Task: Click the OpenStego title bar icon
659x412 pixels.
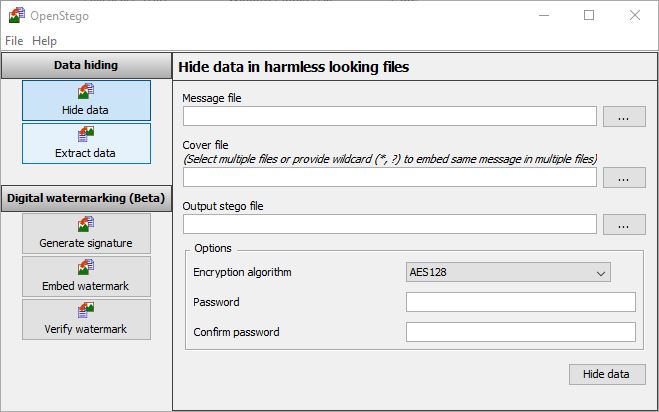Action: (x=17, y=15)
